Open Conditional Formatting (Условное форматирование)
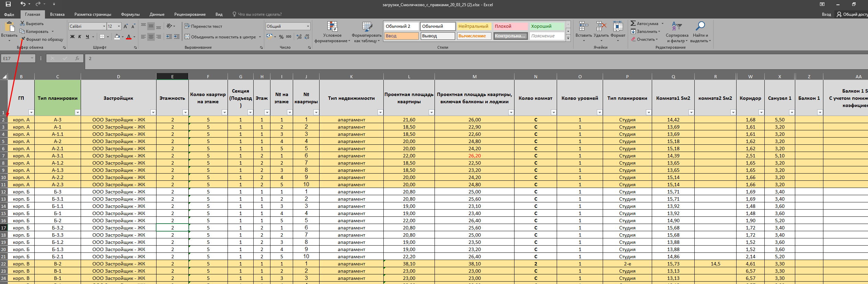This screenshot has height=284, width=868. pyautogui.click(x=332, y=32)
